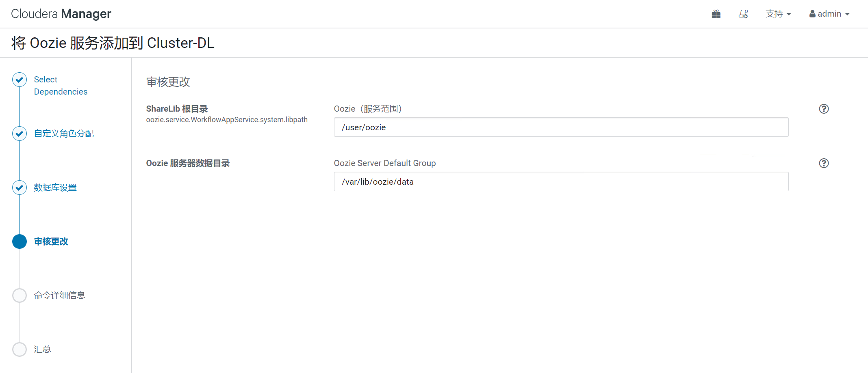Show help for ShareLib 根目录
Screen dimensions: 868x373
pos(824,109)
